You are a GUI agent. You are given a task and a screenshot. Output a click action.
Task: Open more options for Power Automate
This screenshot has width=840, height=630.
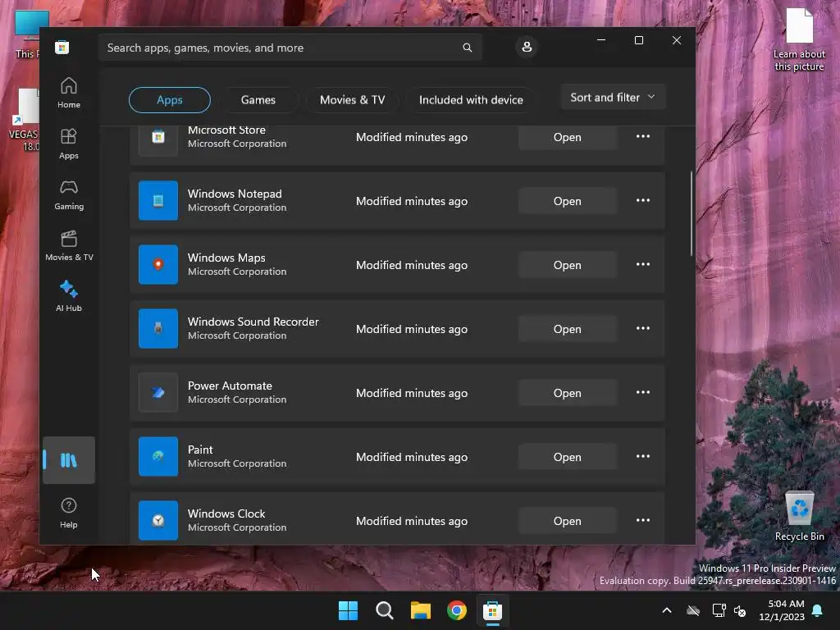[643, 392]
